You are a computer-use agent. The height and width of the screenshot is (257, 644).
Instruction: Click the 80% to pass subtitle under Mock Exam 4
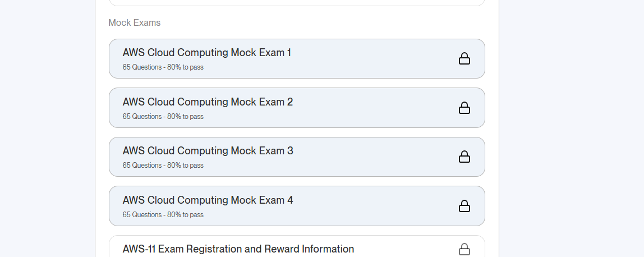point(185,214)
